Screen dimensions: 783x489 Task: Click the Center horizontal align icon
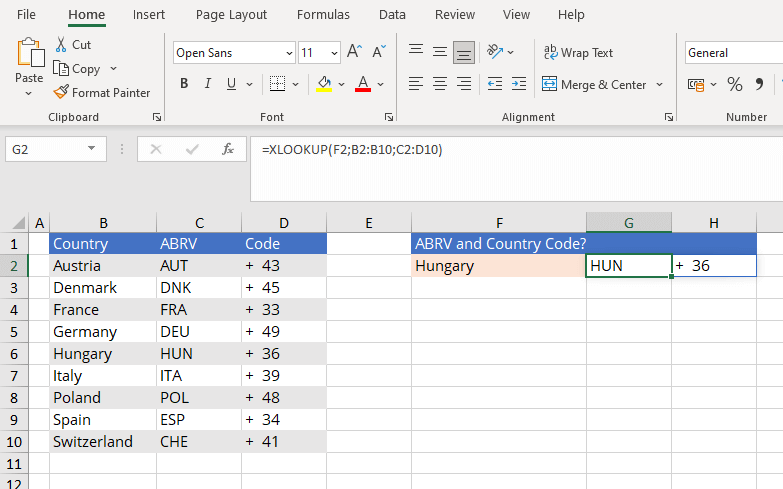(x=439, y=84)
